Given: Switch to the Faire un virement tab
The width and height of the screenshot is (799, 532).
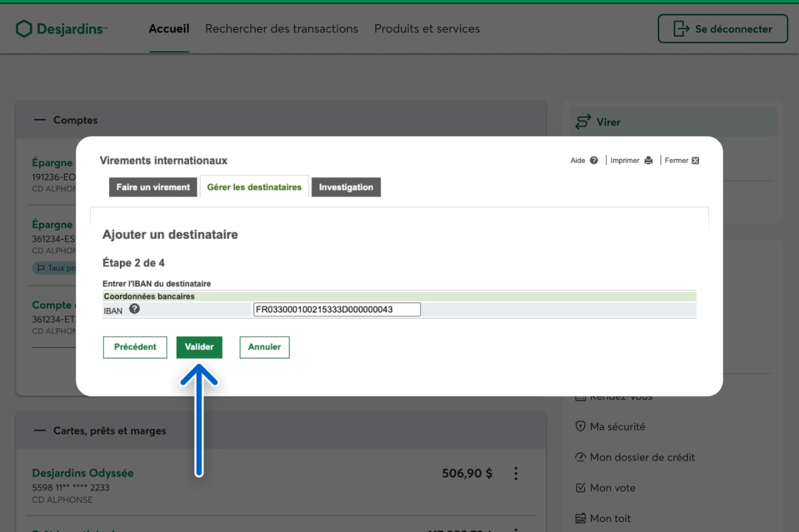Looking at the screenshot, I should (x=153, y=187).
